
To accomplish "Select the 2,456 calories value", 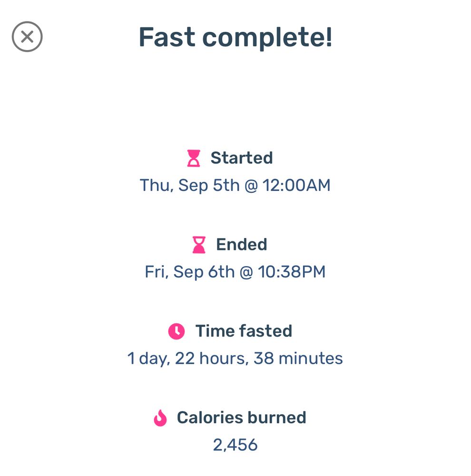I will point(235,445).
